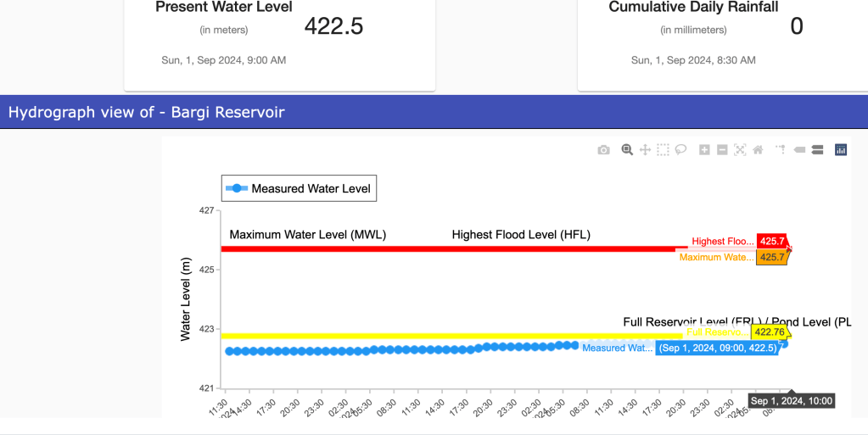Click the yellow Full Reservoir Level line
868x435 pixels.
424,336
